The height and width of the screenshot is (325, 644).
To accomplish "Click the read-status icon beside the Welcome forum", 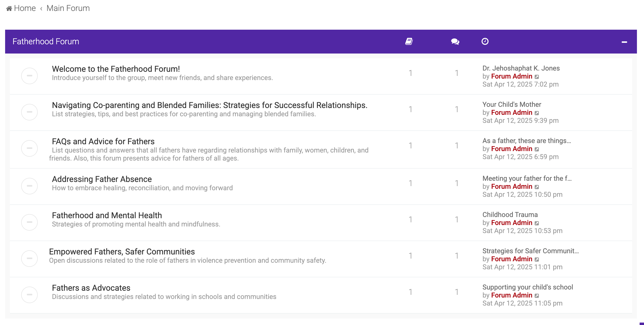I will point(29,76).
